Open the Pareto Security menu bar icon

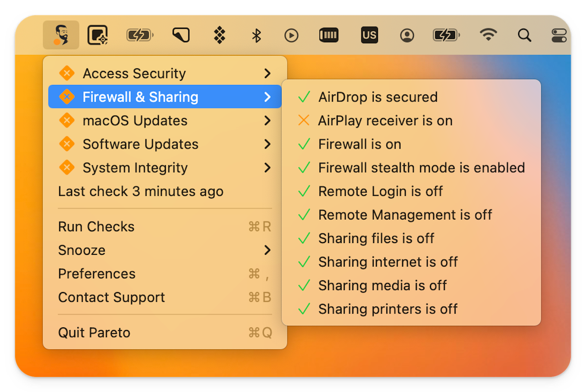point(61,34)
